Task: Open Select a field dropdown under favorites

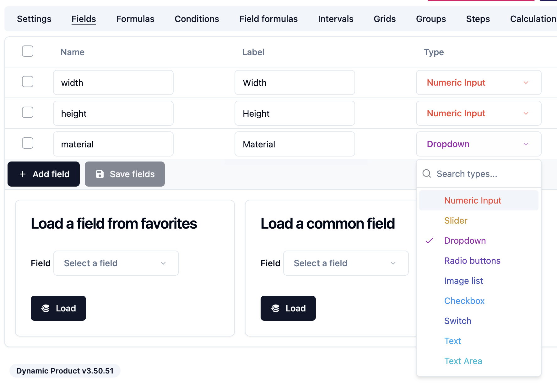Action: pos(116,263)
